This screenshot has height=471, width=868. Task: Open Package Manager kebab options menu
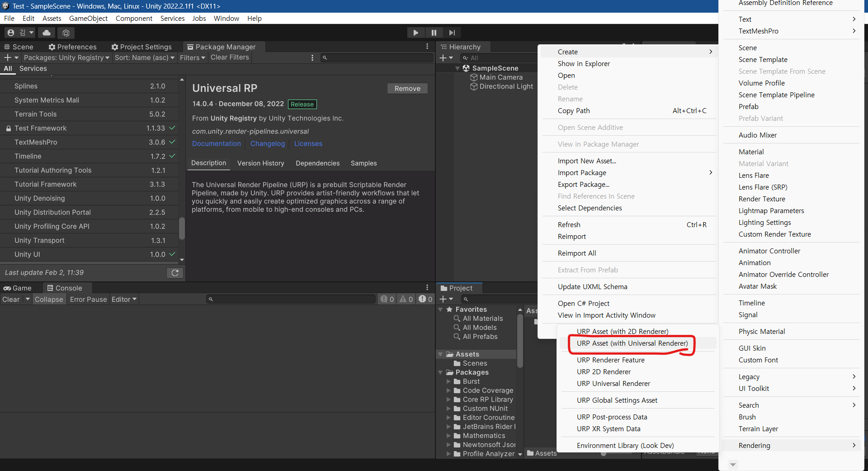click(x=312, y=57)
